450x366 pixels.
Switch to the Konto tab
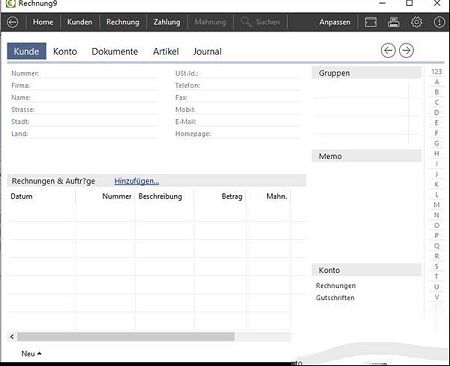65,51
